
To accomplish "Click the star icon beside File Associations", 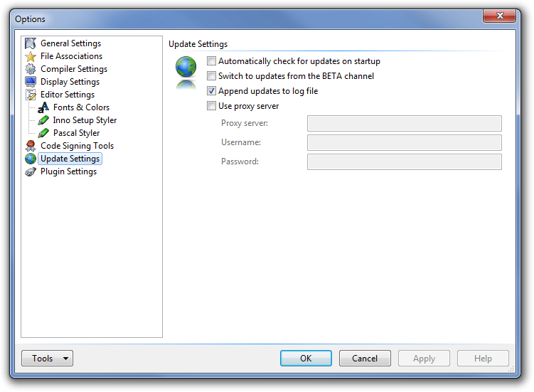I will pos(31,56).
